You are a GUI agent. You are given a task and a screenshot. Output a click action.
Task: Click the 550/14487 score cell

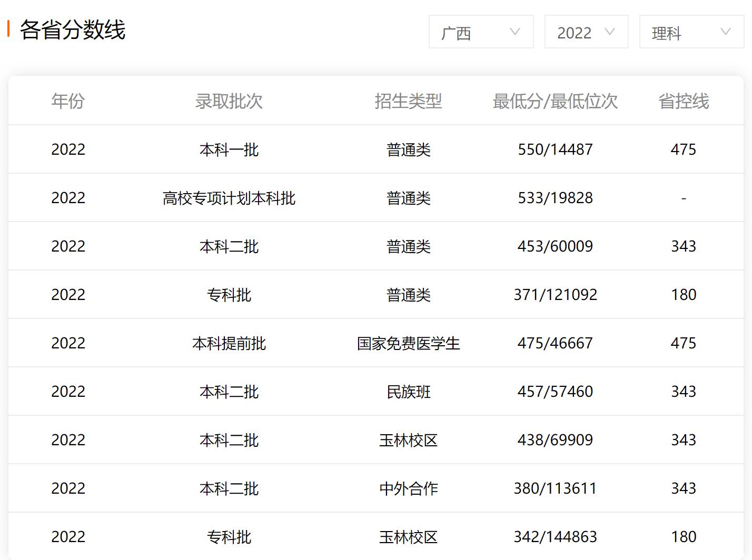(555, 149)
